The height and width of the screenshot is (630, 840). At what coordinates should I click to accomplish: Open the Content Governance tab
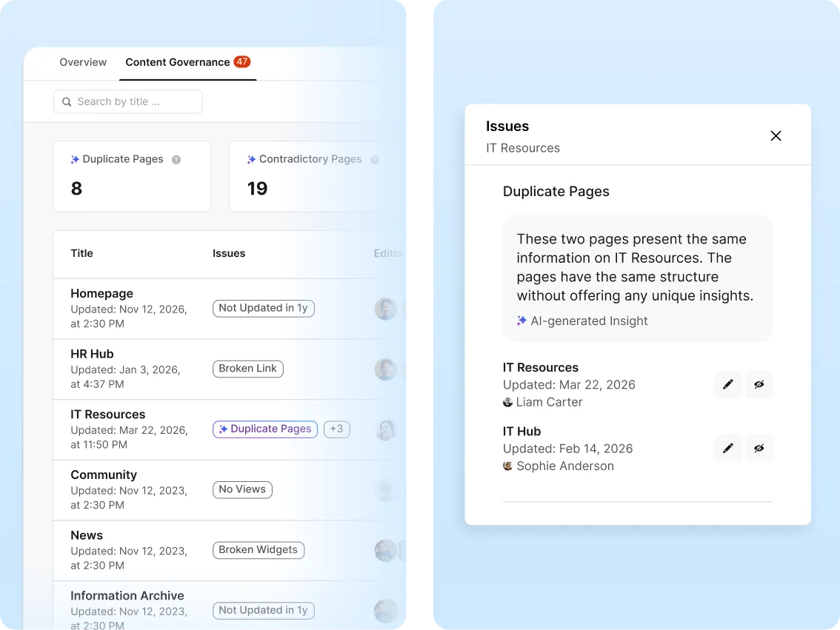(x=178, y=62)
